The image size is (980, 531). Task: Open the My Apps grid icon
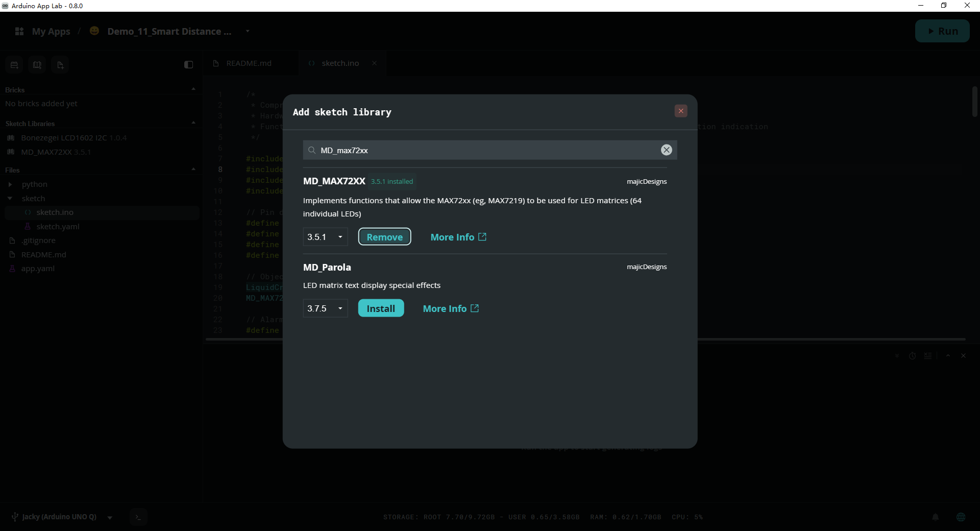pyautogui.click(x=19, y=31)
